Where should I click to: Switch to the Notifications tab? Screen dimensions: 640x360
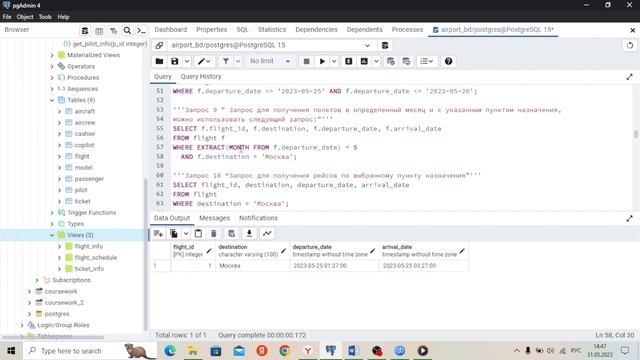click(x=258, y=218)
